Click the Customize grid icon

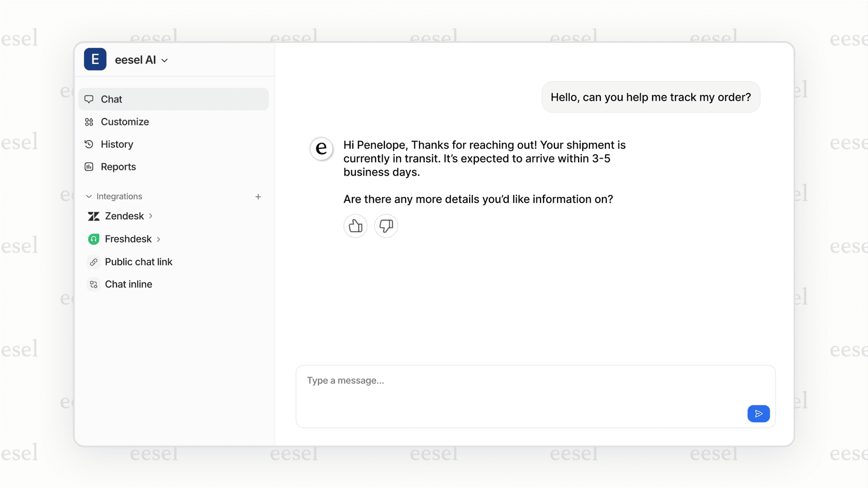pyautogui.click(x=89, y=122)
